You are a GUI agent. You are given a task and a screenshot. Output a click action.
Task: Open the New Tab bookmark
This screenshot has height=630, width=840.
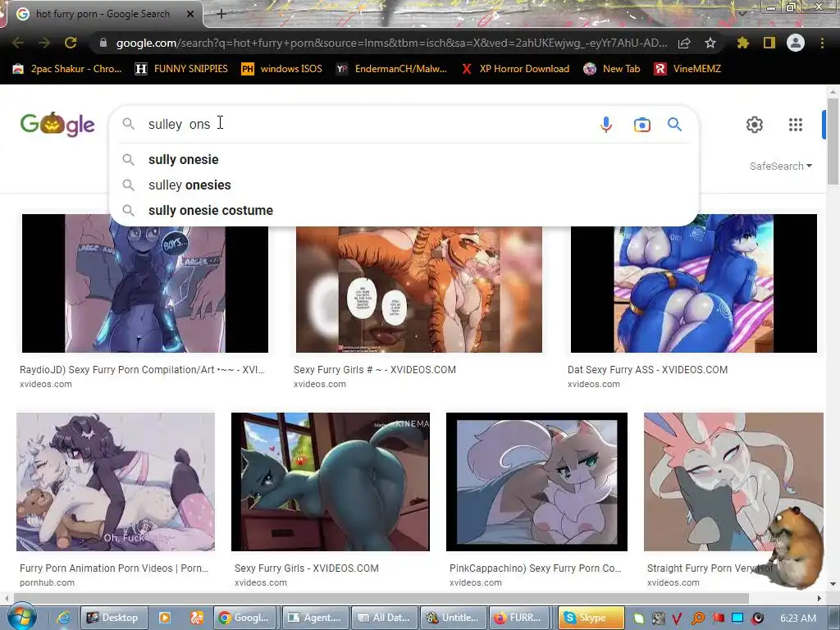point(611,69)
